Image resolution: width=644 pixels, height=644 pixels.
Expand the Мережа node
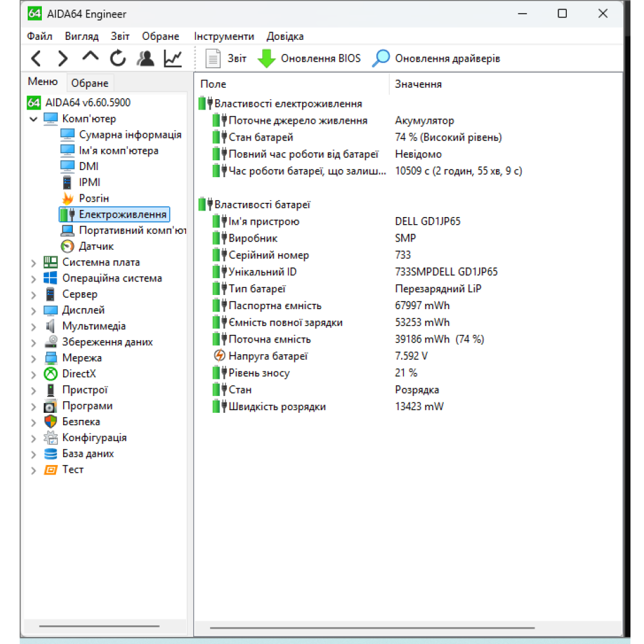[33, 359]
